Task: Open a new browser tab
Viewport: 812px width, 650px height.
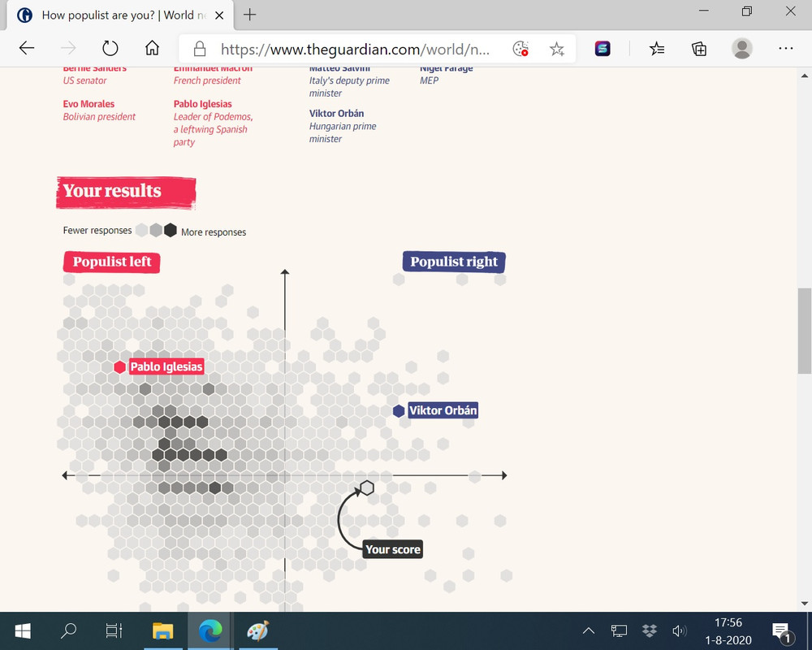Action: click(249, 15)
